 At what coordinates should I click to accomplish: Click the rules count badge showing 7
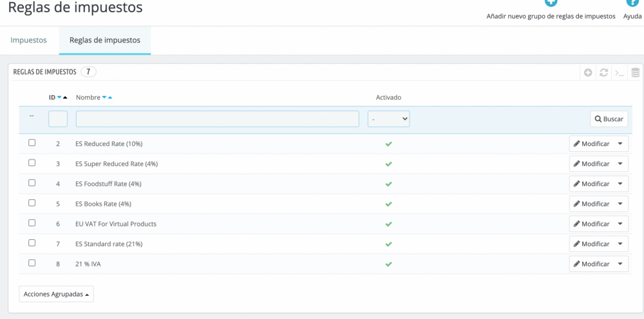(x=88, y=72)
